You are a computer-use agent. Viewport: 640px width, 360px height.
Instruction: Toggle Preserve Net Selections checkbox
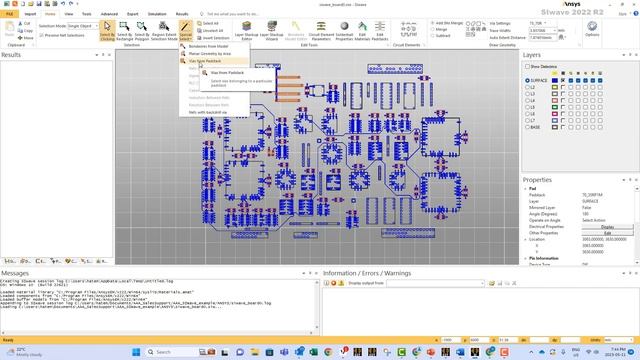pyautogui.click(x=42, y=36)
